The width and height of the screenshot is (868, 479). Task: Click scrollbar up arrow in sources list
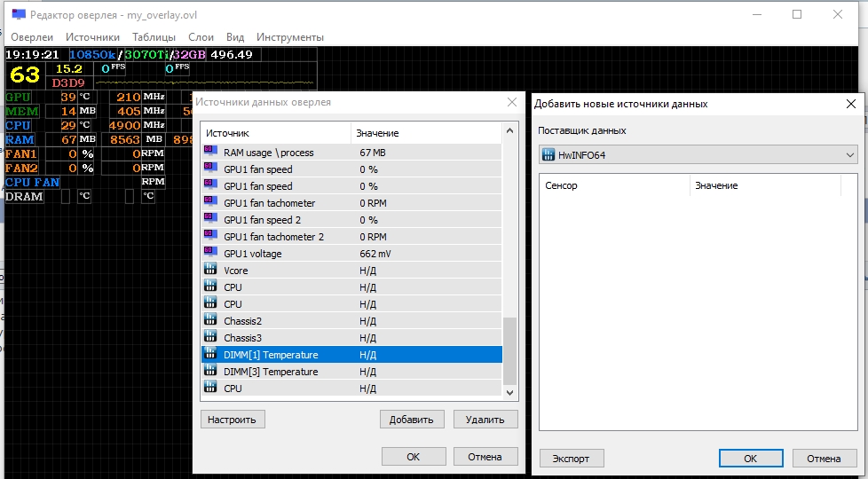pos(509,131)
